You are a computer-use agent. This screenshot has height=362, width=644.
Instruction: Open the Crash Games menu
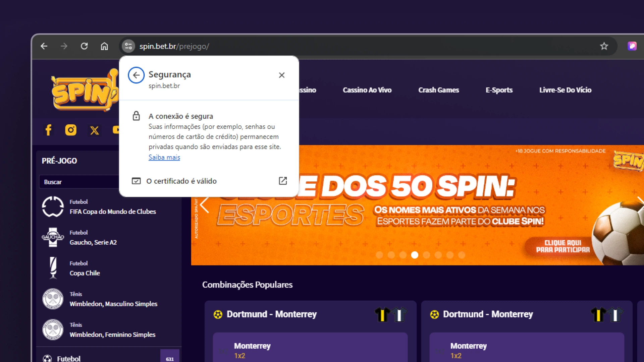(438, 90)
